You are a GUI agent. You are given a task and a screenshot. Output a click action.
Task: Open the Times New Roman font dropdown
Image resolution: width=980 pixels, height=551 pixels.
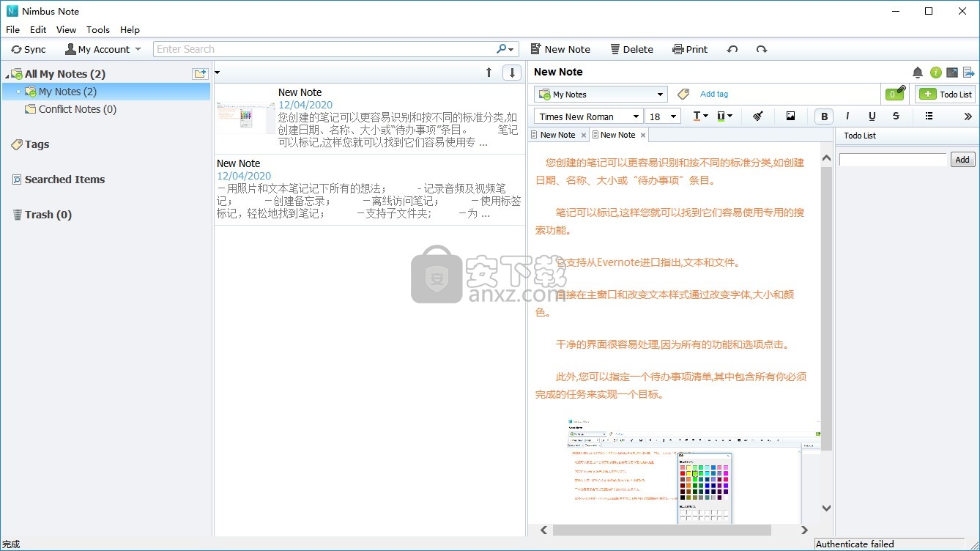589,117
